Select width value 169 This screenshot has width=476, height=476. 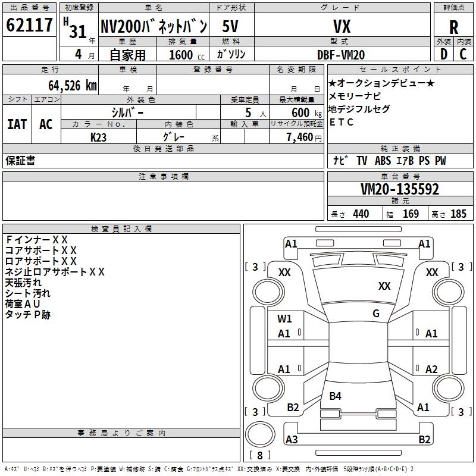point(411,214)
